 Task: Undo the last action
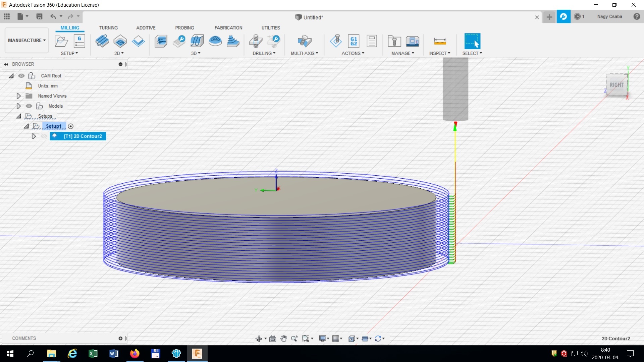click(53, 16)
